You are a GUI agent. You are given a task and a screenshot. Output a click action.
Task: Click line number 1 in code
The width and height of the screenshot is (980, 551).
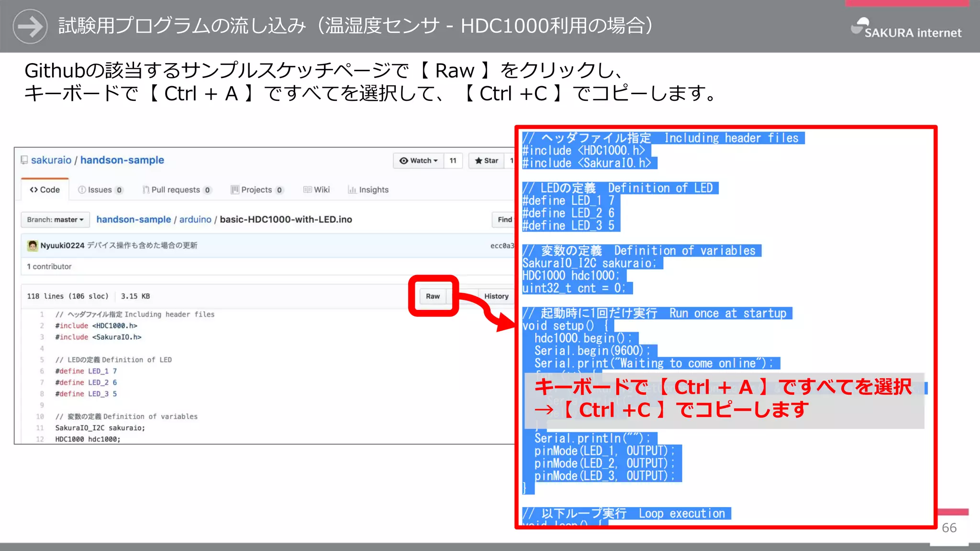[42, 314]
